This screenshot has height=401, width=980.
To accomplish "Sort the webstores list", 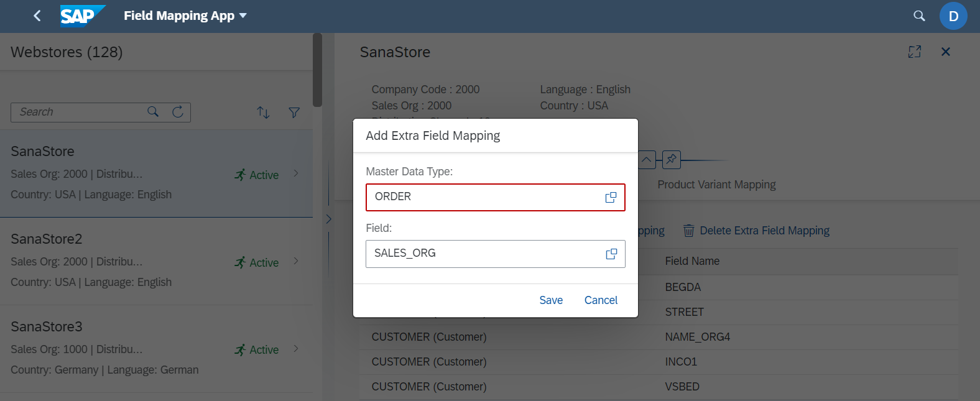I will coord(263,113).
